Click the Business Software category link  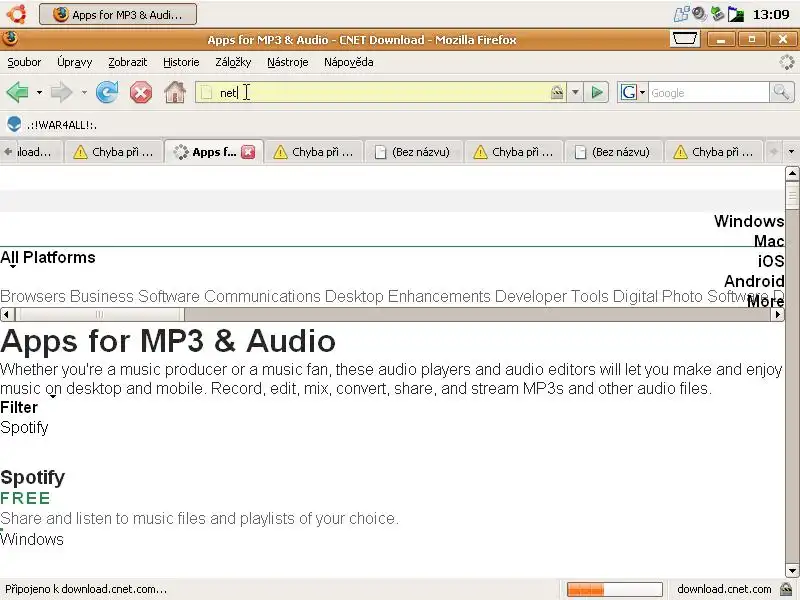point(135,296)
